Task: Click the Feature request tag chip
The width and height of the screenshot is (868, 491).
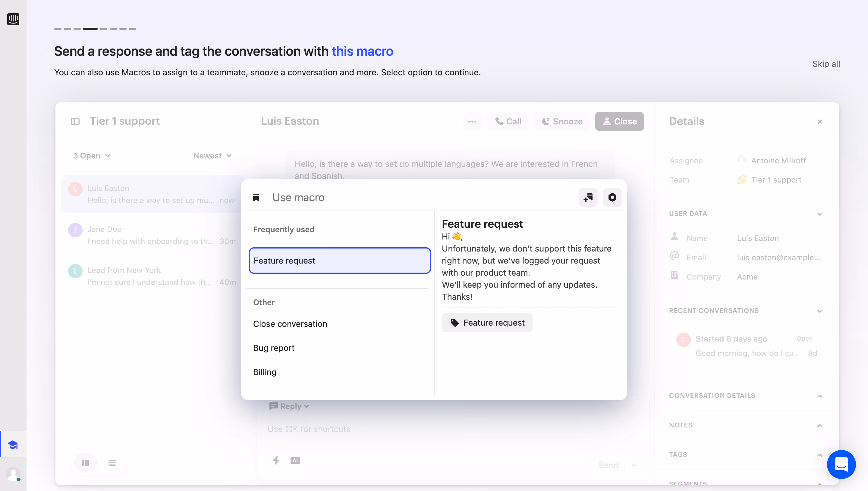Action: (x=487, y=323)
